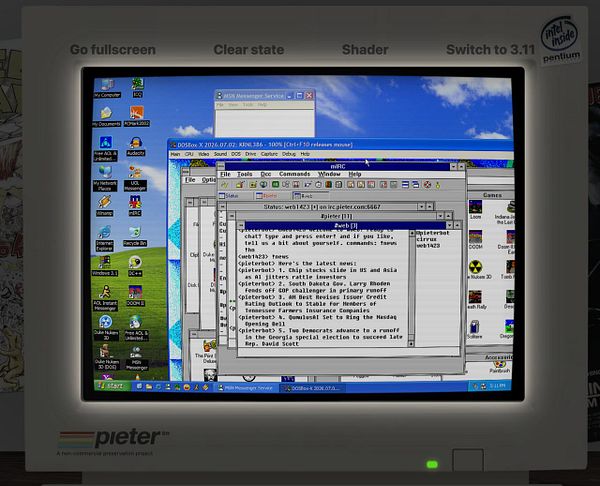
Task: Open the #pieter window control-menu box
Action: point(232,216)
